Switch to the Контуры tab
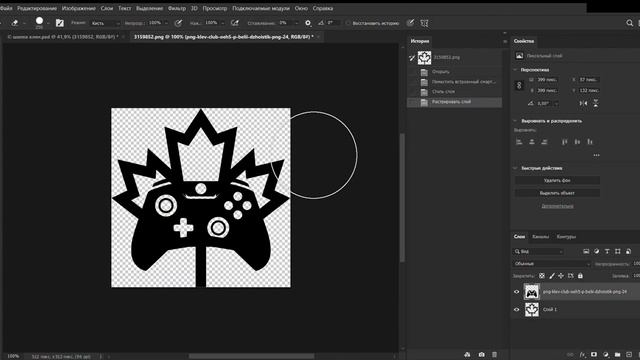The height and width of the screenshot is (360, 640). click(x=566, y=237)
